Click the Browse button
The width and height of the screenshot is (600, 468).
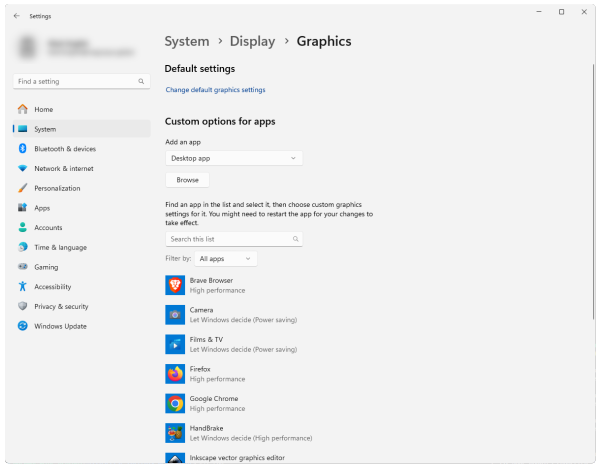(x=187, y=180)
